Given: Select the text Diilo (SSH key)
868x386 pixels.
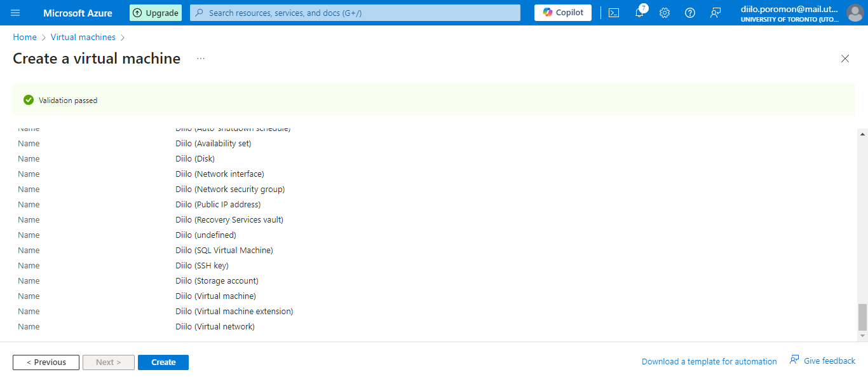Looking at the screenshot, I should (202, 266).
